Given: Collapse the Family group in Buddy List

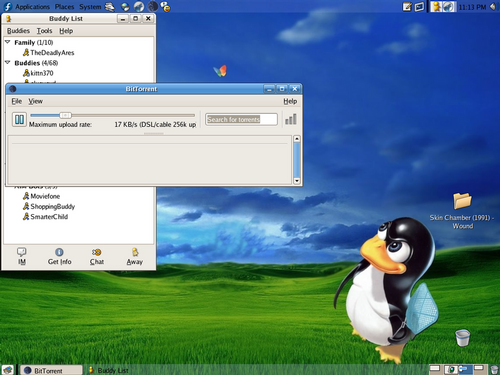Looking at the screenshot, I should pos(8,42).
